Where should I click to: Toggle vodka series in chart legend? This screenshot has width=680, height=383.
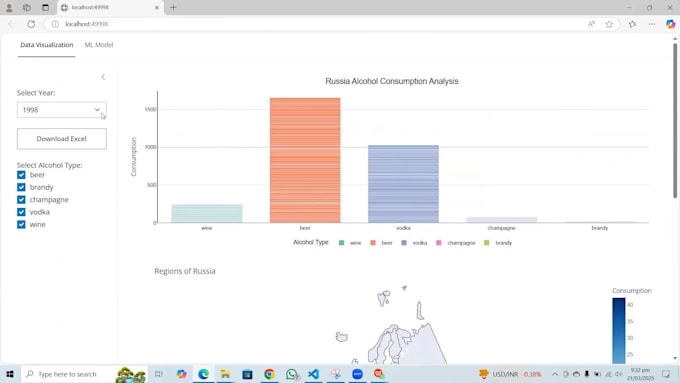click(x=414, y=243)
